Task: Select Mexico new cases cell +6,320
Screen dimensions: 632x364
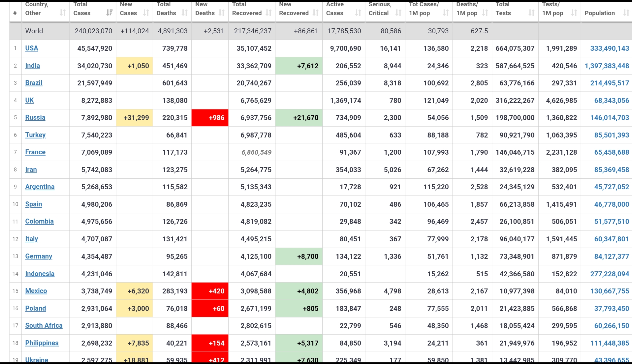Action: [x=135, y=291]
